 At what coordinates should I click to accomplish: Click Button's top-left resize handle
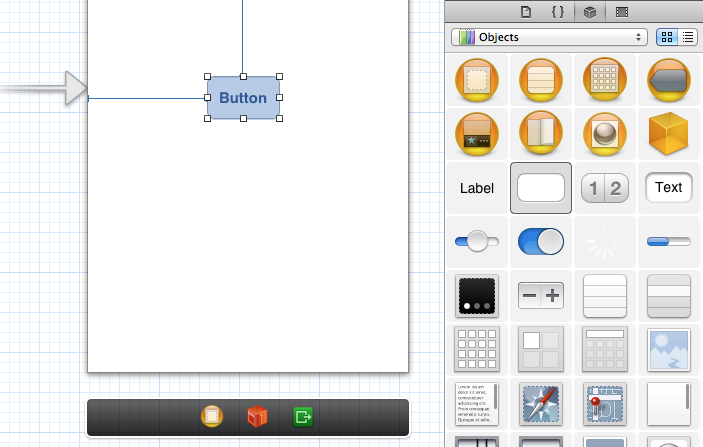tap(208, 77)
